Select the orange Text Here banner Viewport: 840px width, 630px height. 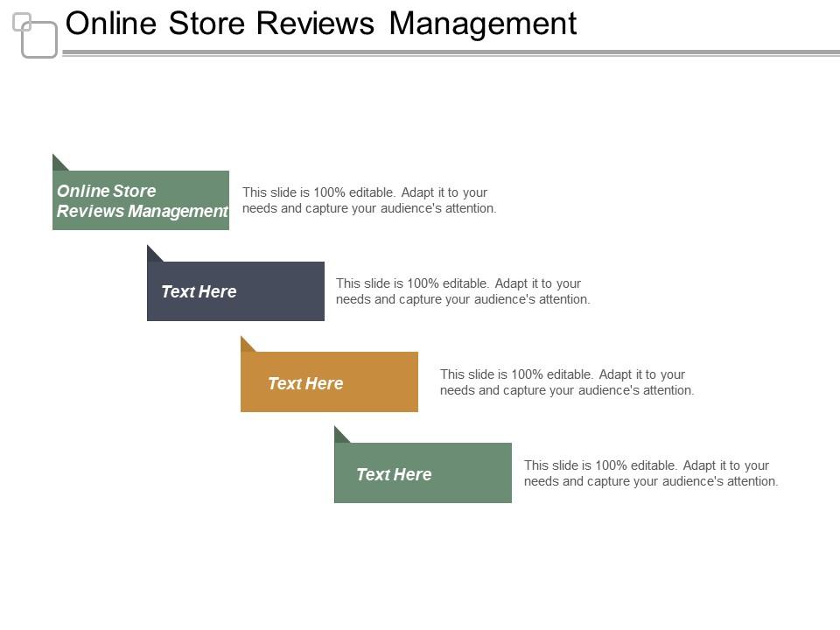(329, 381)
